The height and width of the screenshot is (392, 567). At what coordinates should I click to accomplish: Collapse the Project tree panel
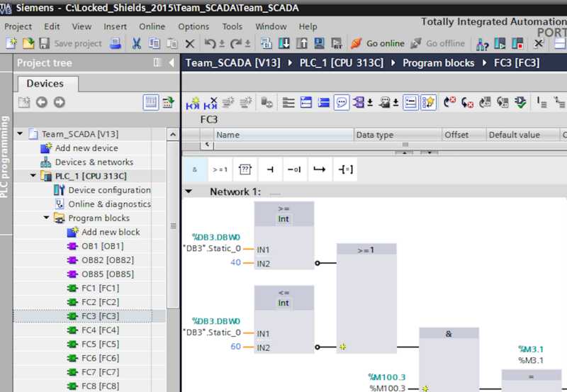(x=172, y=63)
